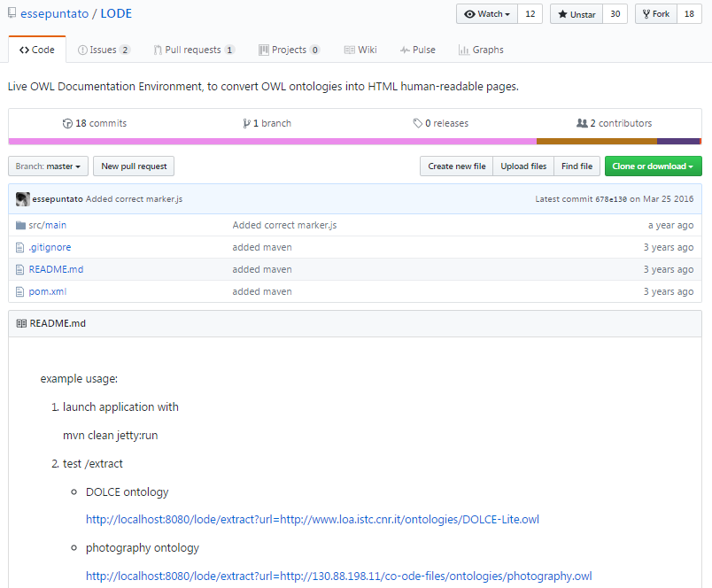Open the LODE repository name link

(116, 13)
